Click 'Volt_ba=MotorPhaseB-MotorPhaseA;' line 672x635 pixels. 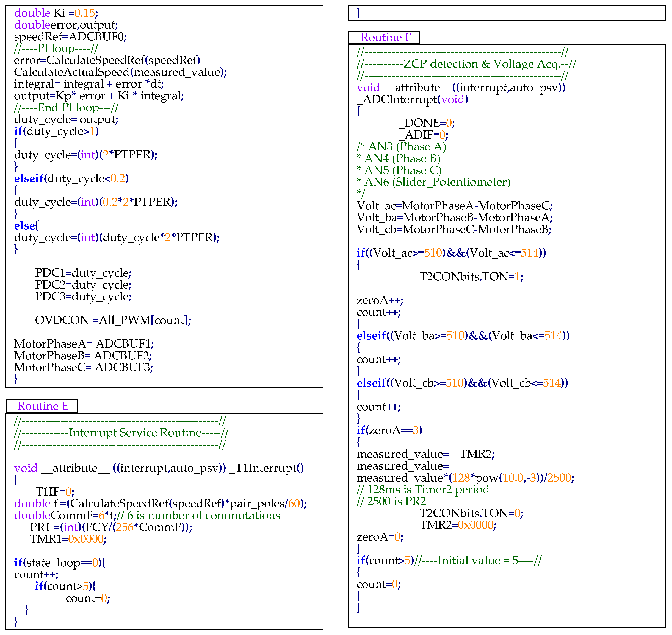(455, 218)
